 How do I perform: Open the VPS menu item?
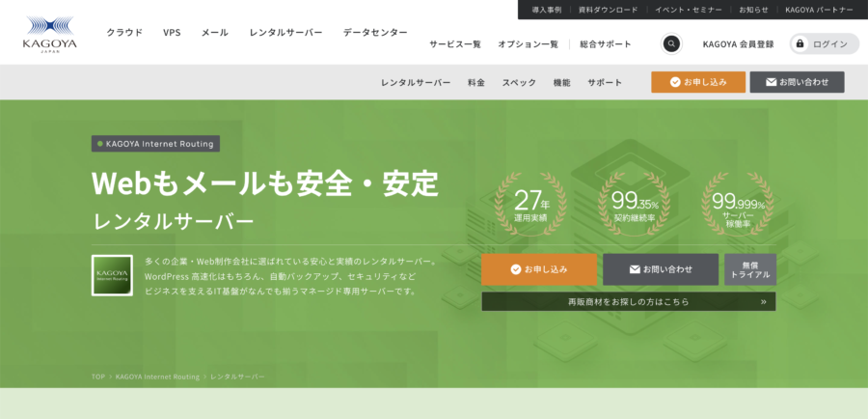point(173,33)
